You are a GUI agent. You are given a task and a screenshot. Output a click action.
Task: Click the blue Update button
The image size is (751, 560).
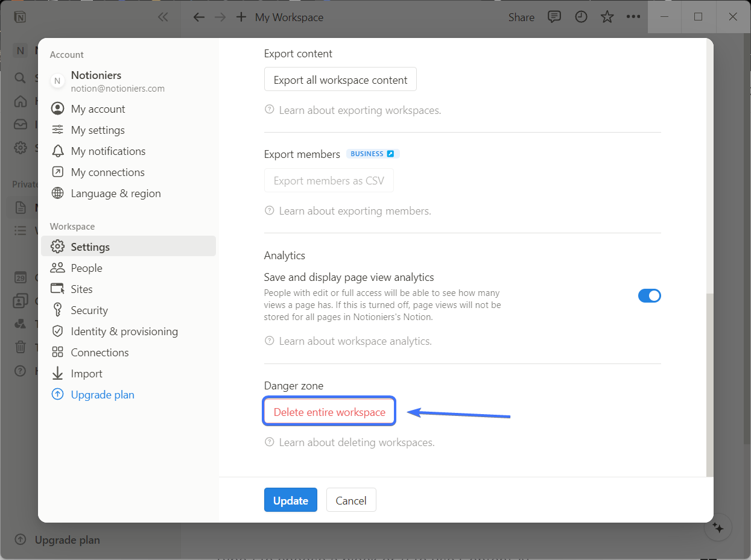[290, 500]
